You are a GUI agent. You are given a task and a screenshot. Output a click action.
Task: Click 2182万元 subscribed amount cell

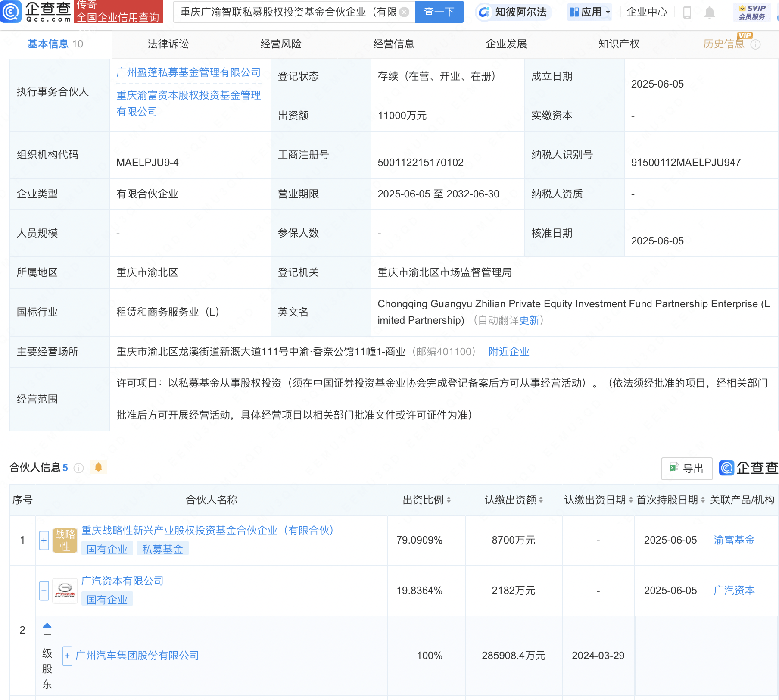(x=514, y=591)
